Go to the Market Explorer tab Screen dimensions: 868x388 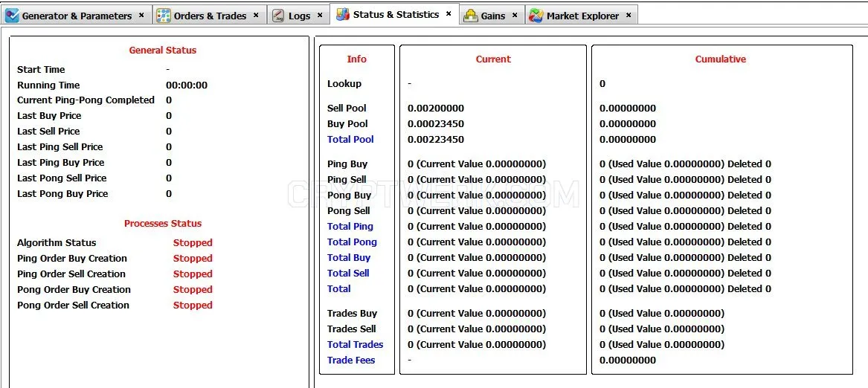581,15
